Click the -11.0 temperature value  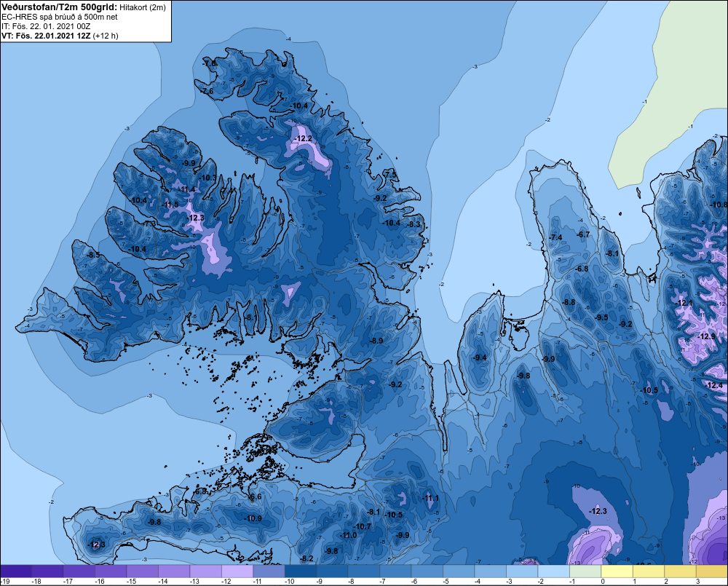348,535
